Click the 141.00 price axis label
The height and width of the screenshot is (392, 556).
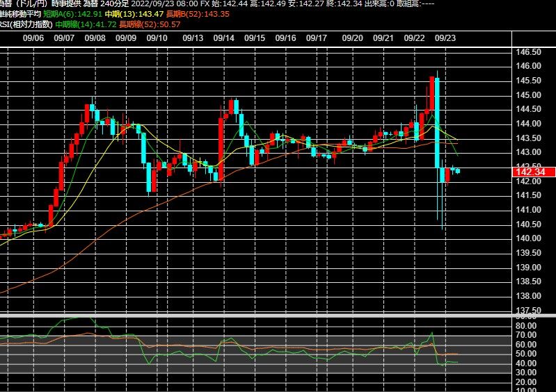pos(528,210)
